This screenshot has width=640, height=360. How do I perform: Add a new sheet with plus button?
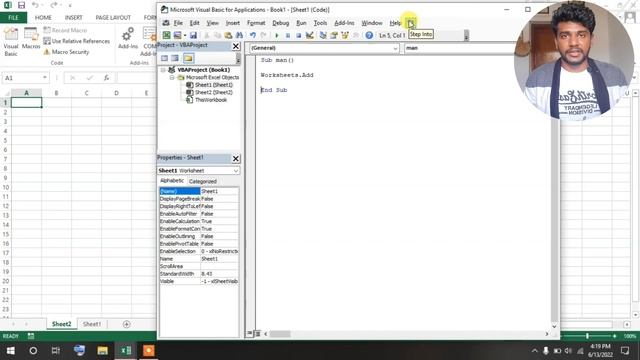pyautogui.click(x=126, y=324)
